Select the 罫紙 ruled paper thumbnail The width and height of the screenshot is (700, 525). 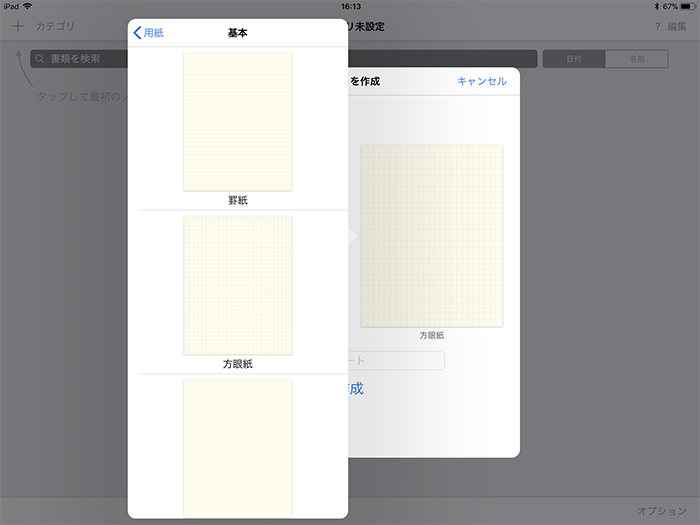[238, 122]
